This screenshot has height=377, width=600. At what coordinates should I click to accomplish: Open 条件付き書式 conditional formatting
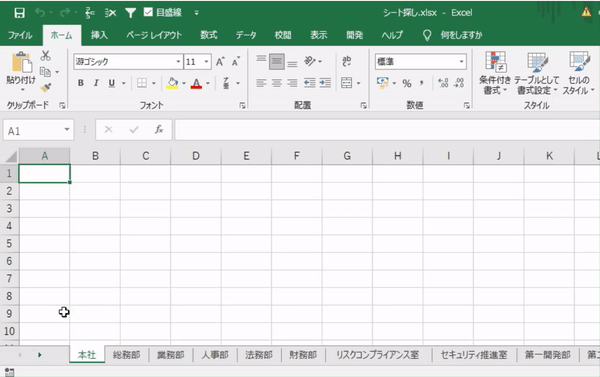495,73
